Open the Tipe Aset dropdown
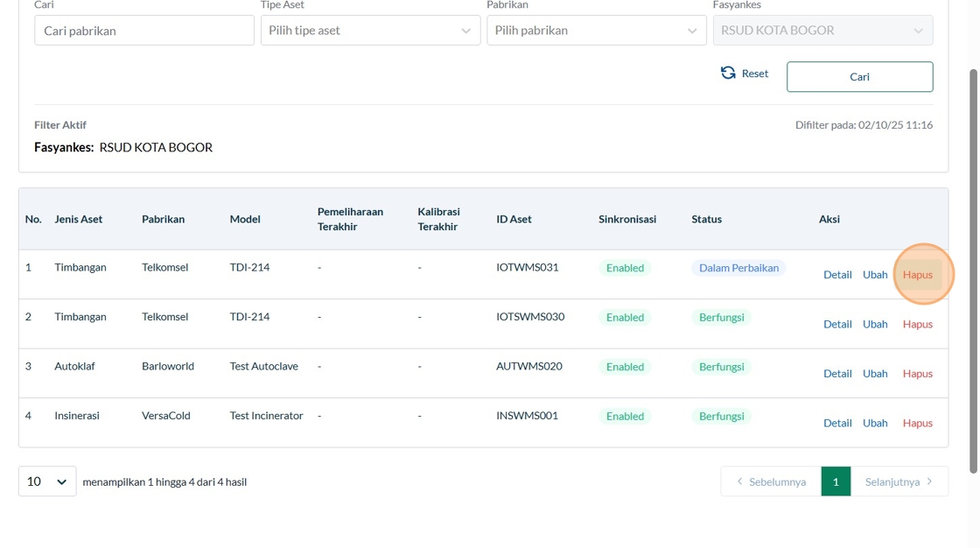This screenshot has width=980, height=548. pyautogui.click(x=370, y=31)
